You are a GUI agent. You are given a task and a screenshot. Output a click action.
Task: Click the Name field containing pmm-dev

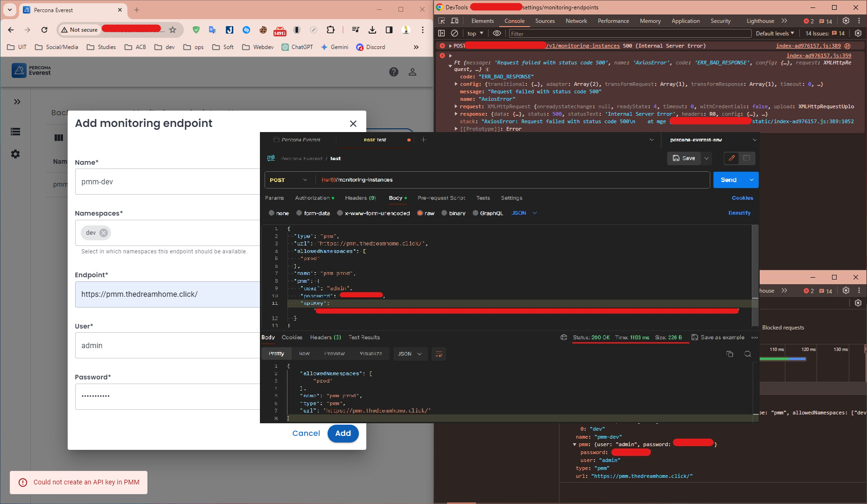point(168,182)
